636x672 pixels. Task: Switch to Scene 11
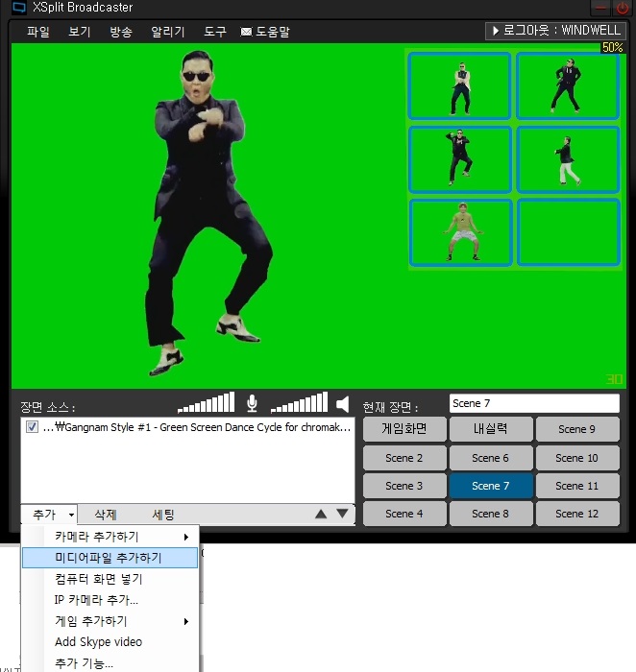click(x=577, y=486)
